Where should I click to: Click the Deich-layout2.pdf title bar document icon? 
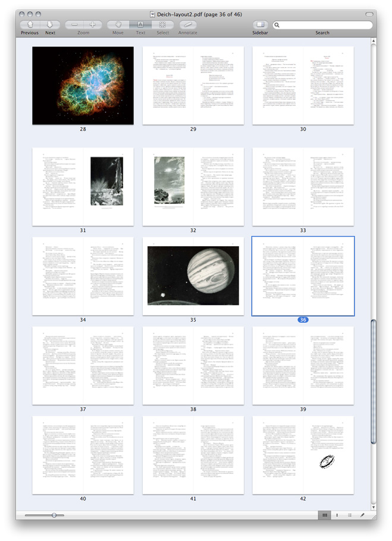click(153, 13)
